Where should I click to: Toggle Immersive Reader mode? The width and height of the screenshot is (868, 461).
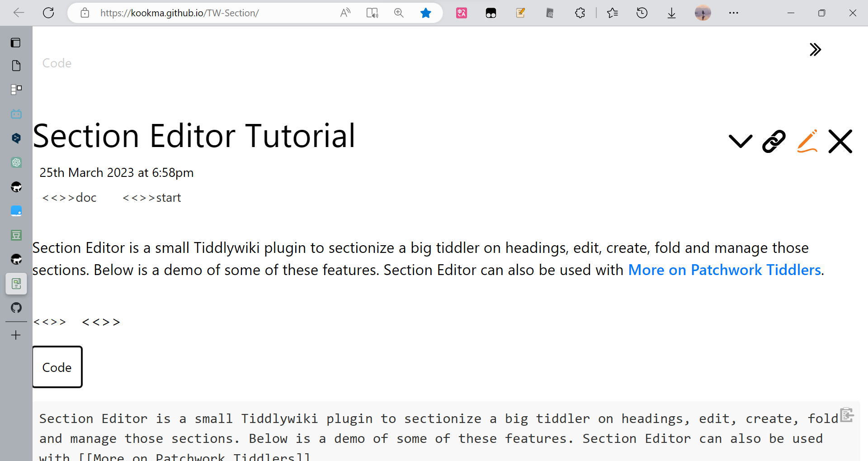(x=372, y=13)
